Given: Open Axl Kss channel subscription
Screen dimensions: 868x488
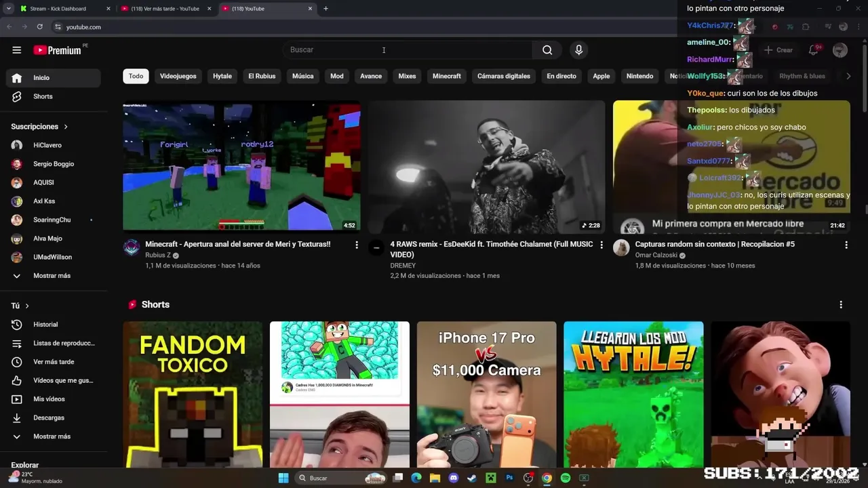Looking at the screenshot, I should click(x=54, y=201).
